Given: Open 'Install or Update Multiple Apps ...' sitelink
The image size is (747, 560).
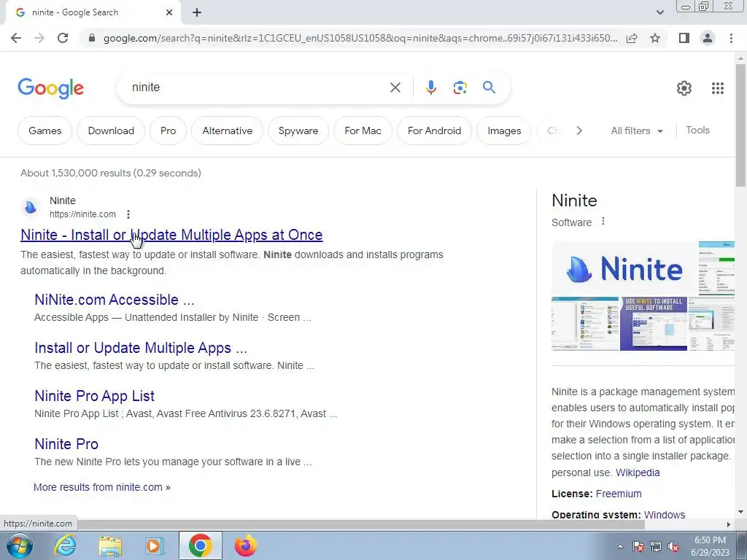Looking at the screenshot, I should 141,348.
